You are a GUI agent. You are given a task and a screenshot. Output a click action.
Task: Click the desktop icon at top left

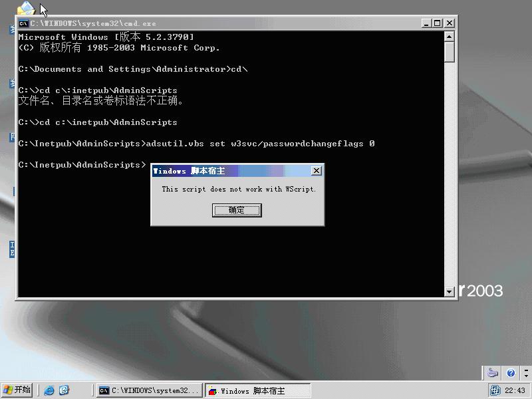[25, 9]
